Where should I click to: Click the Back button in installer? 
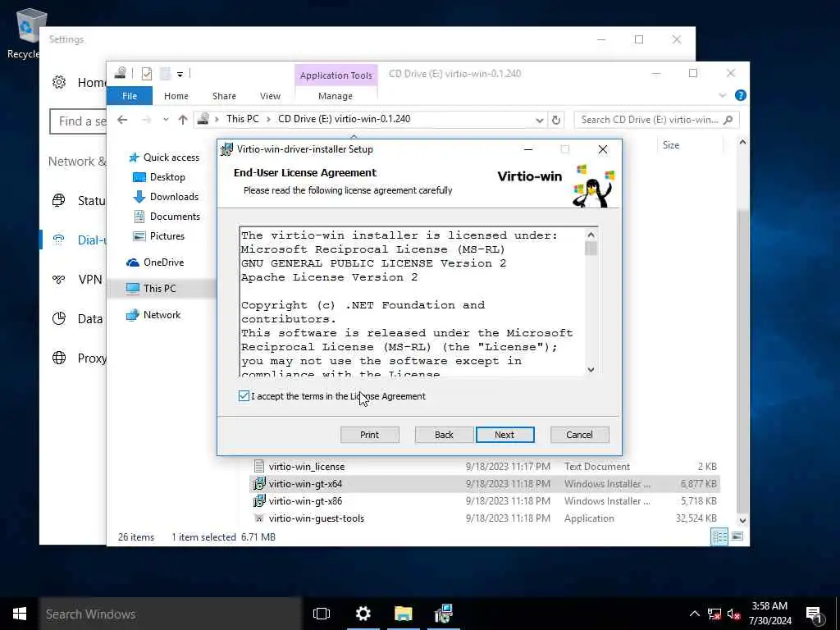tap(444, 435)
